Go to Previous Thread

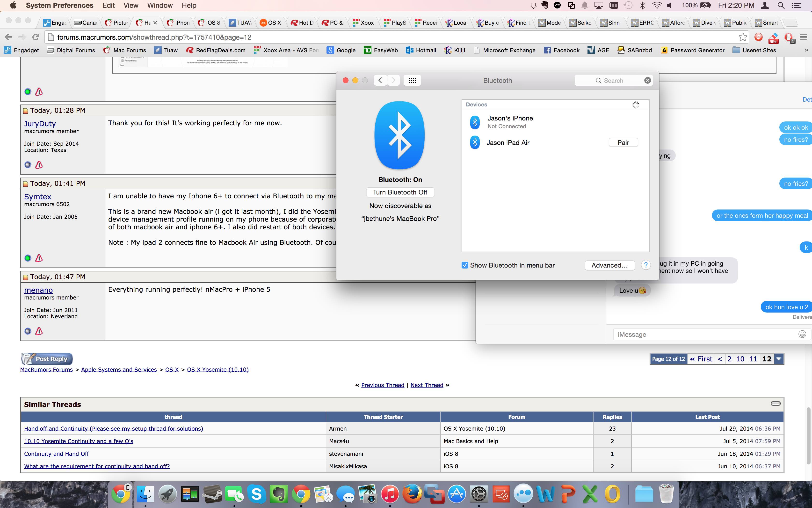383,385
